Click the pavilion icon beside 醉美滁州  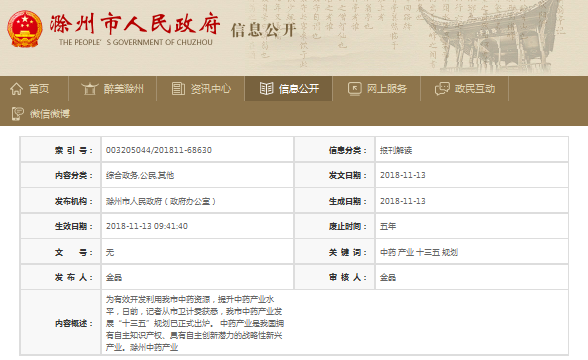point(90,89)
